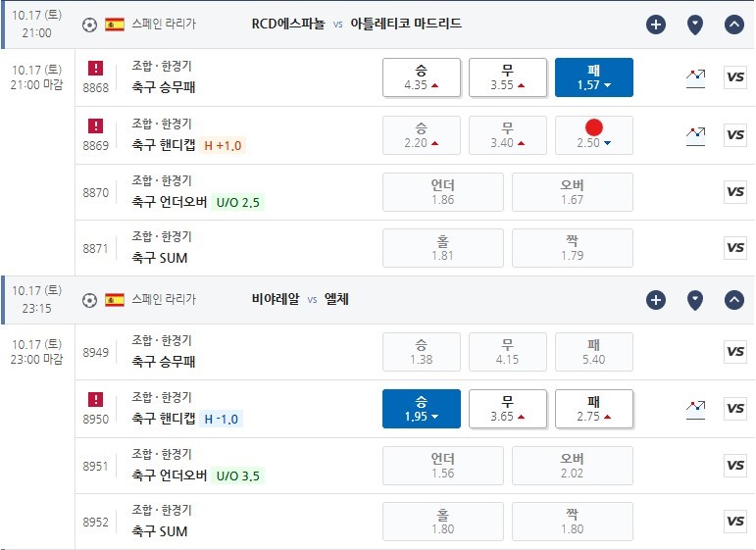Collapse the RCD에스파뇰 vs 아틀레티코 match section

click(733, 25)
